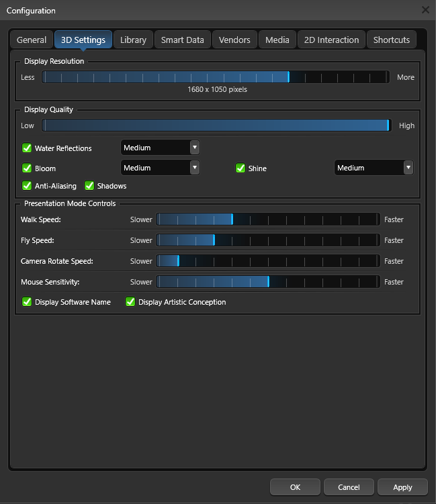436x504 pixels.
Task: Open the Bloom quality dropdown
Action: 160,168
